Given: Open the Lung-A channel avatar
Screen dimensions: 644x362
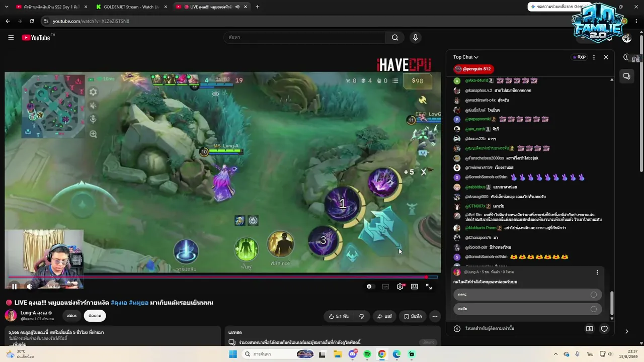Looking at the screenshot, I should pyautogui.click(x=11, y=316).
